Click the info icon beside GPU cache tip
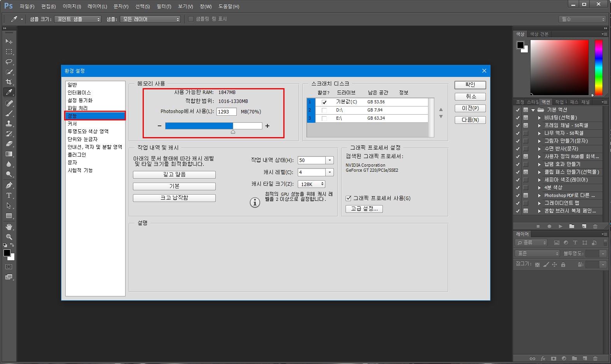This screenshot has width=611, height=364. (255, 202)
